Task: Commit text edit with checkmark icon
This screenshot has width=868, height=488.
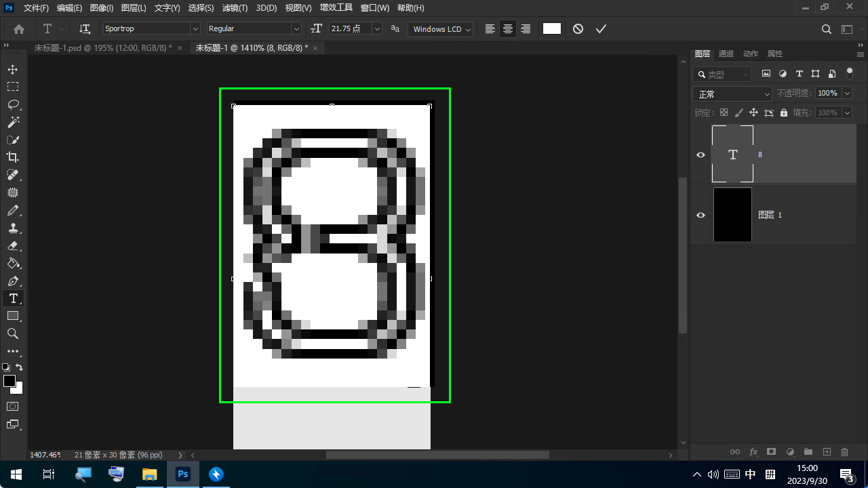Action: 601,29
